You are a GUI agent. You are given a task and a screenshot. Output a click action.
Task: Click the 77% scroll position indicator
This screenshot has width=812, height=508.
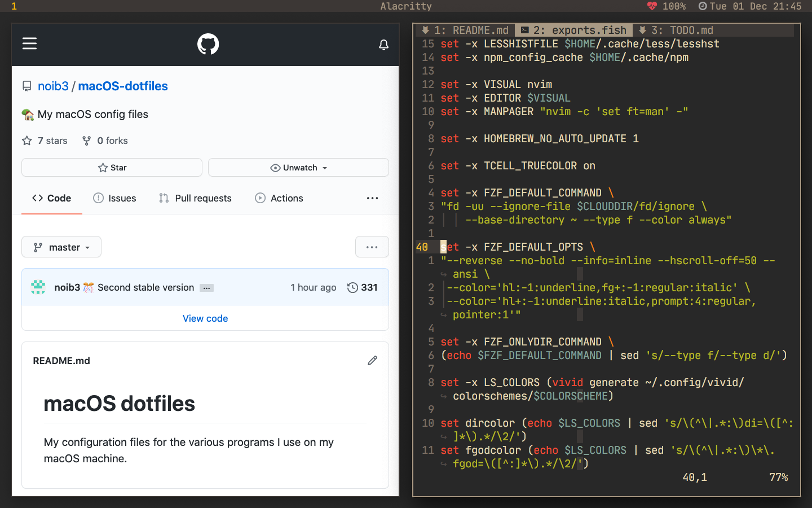point(779,478)
